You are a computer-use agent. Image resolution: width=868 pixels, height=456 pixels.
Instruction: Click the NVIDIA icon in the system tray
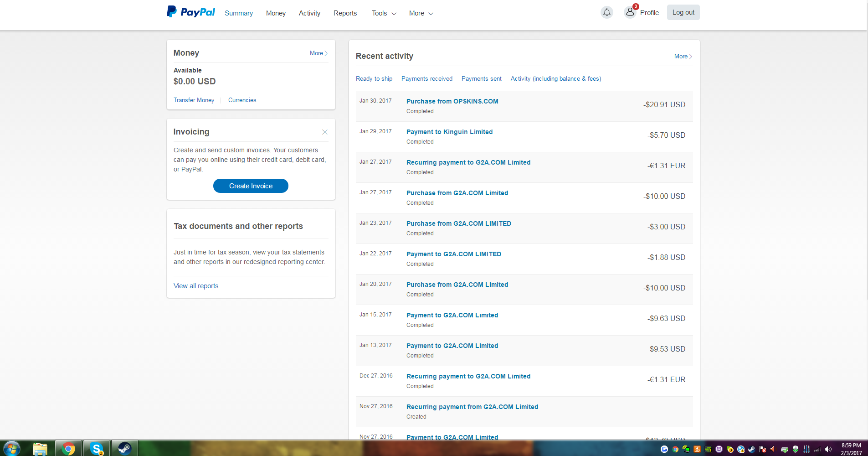tap(708, 449)
